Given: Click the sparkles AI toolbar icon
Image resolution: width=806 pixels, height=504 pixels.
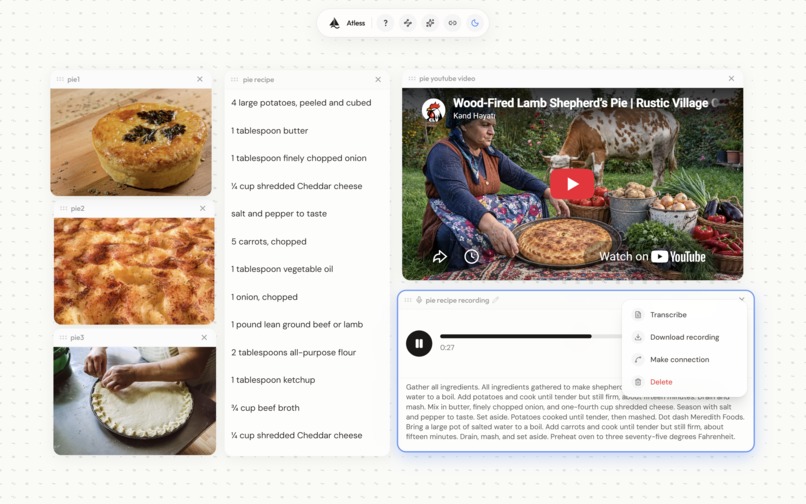Looking at the screenshot, I should tap(430, 23).
